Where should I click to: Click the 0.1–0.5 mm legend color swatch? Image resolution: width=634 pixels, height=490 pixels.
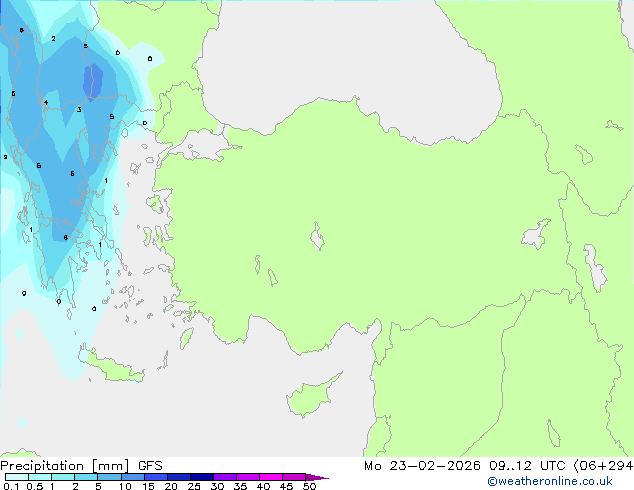click(17, 477)
